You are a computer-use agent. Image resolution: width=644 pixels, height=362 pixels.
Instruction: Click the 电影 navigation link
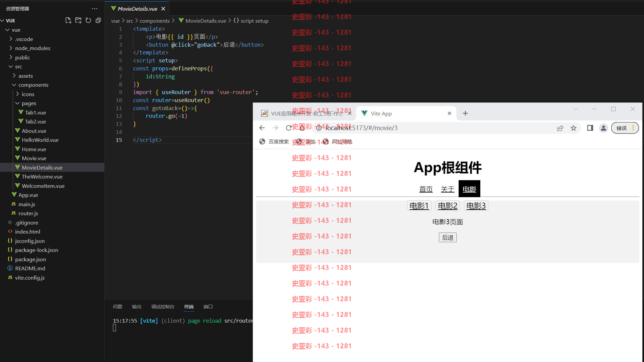469,189
